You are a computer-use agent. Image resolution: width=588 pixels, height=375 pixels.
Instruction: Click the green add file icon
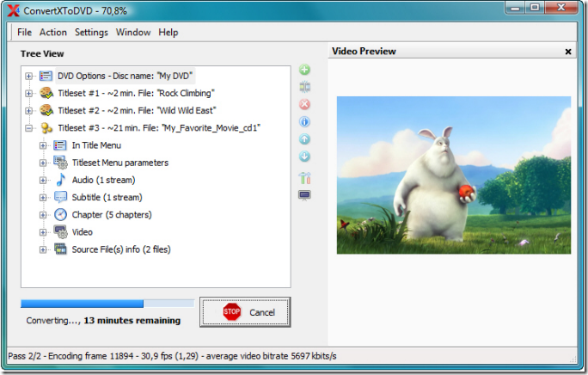click(x=304, y=70)
